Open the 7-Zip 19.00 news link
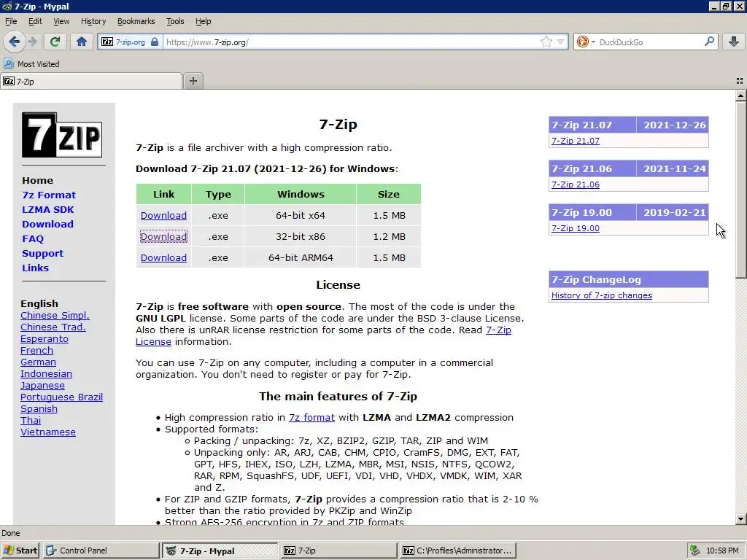The width and height of the screenshot is (747, 560). (575, 228)
